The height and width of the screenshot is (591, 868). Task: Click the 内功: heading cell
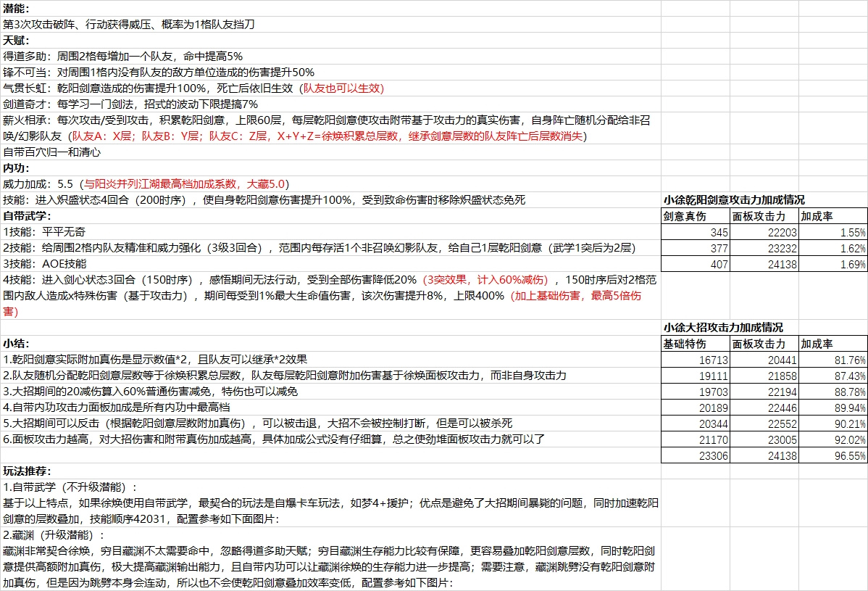pyautogui.click(x=330, y=168)
